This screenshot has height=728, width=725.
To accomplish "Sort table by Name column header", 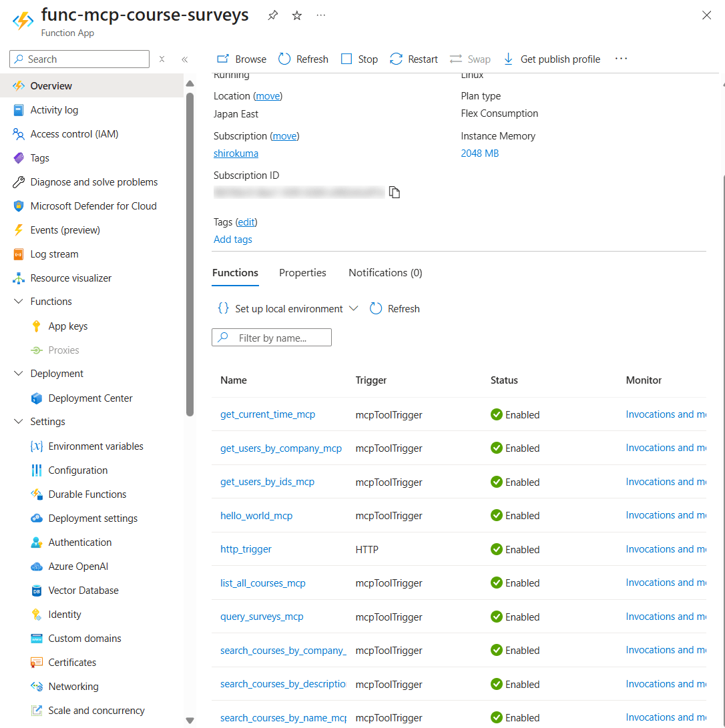I will click(234, 380).
